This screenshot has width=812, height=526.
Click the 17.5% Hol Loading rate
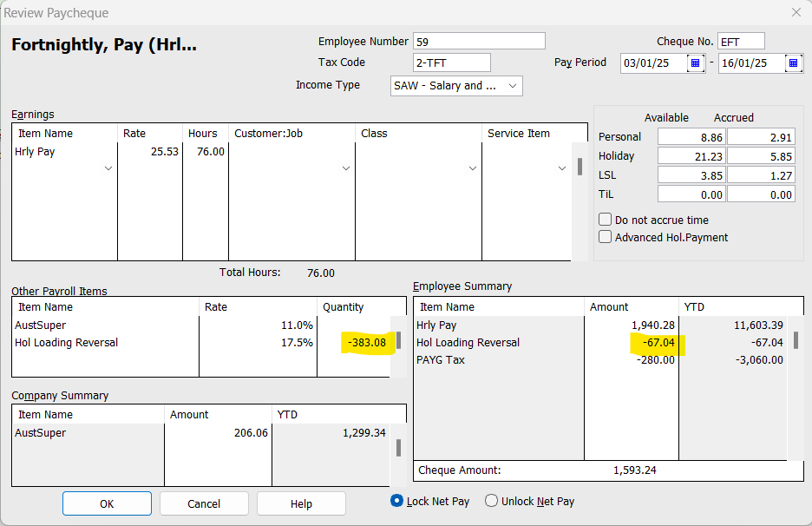pos(297,343)
